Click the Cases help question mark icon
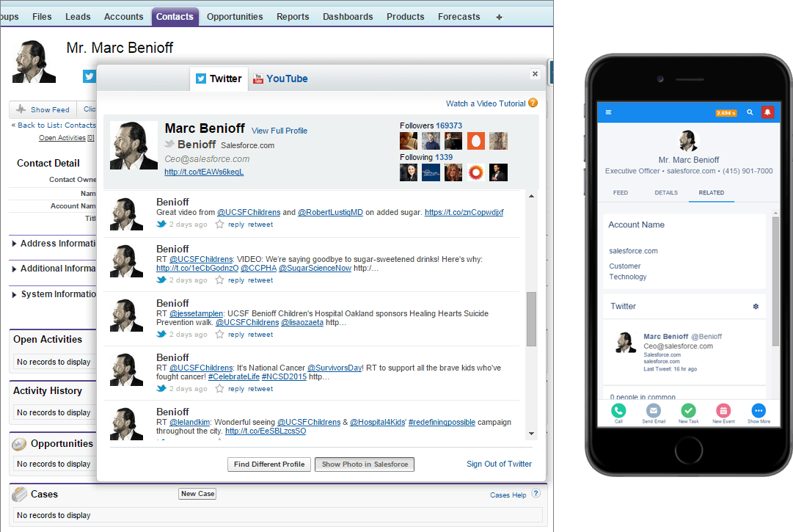The width and height of the screenshot is (793, 532). [536, 493]
